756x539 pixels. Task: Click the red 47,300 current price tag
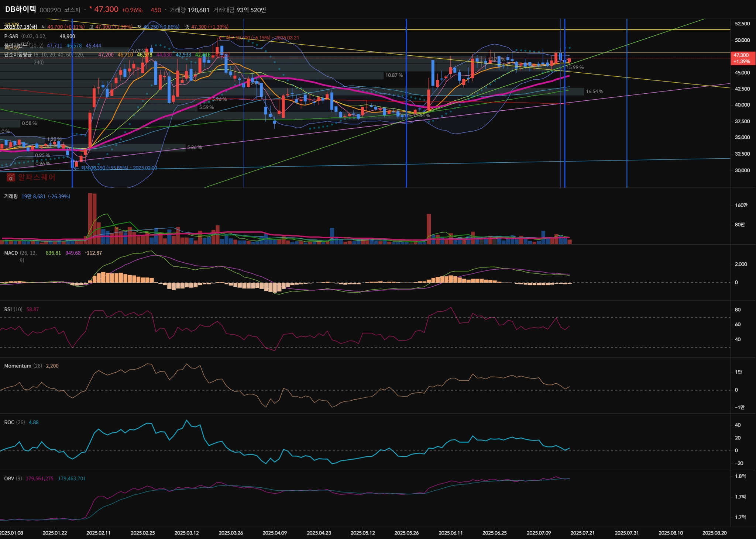pos(742,58)
